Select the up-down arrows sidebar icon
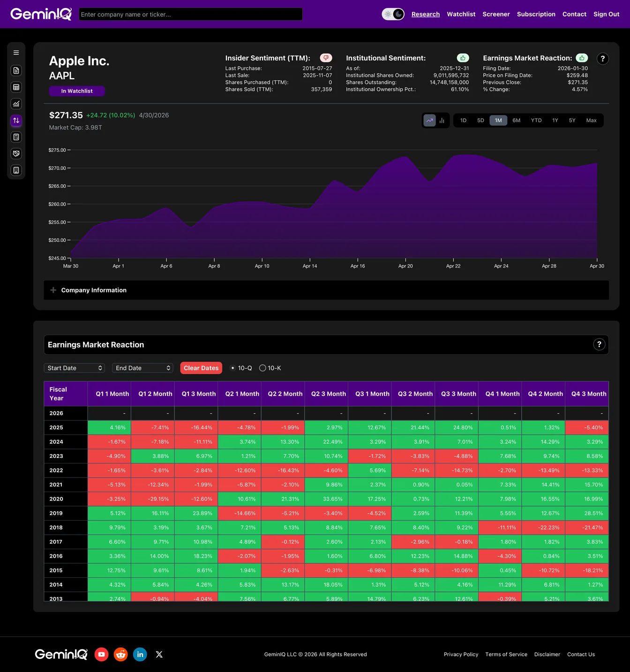The image size is (630, 672). pos(16,120)
